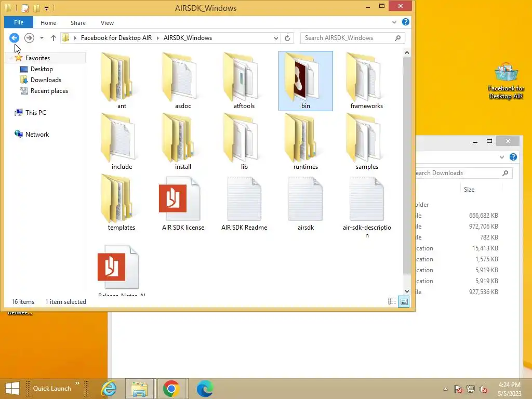Open the recent locations dropdown
Image resolution: width=532 pixels, height=399 pixels.
click(x=42, y=38)
